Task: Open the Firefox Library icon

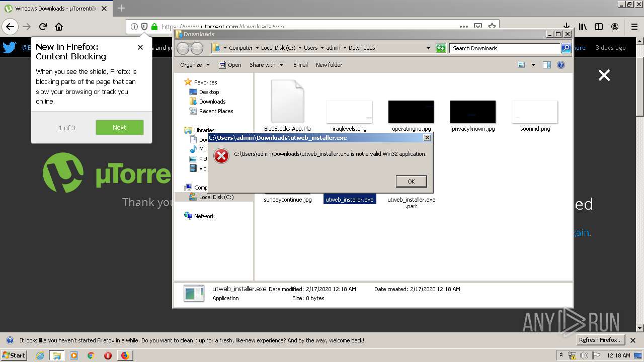Action: coord(583,27)
